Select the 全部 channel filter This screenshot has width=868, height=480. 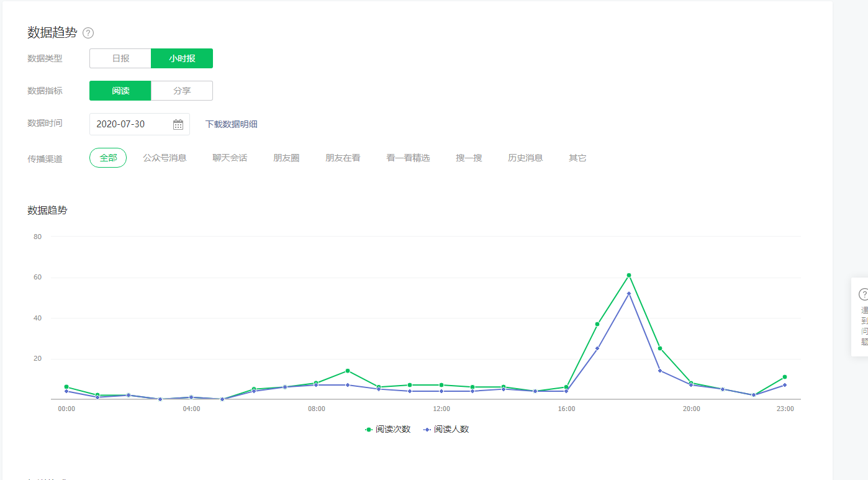pos(108,158)
